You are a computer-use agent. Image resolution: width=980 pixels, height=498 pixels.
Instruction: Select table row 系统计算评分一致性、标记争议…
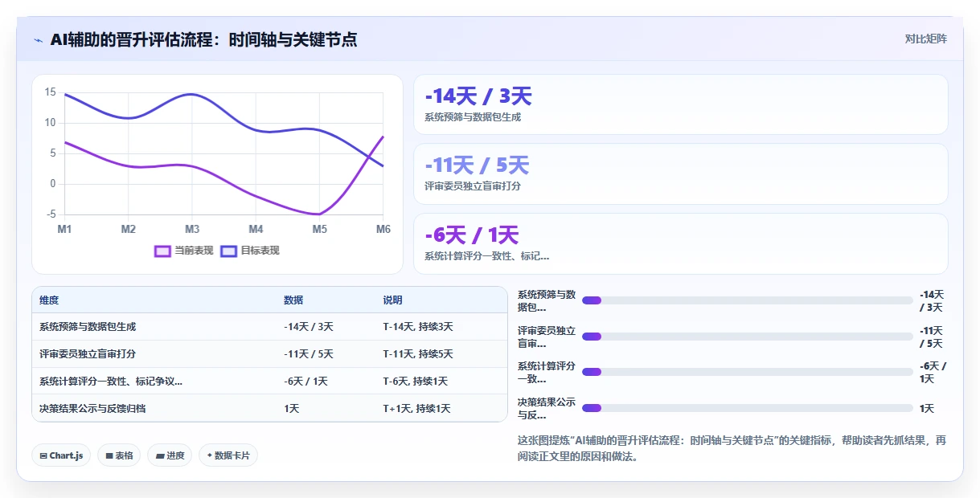[269, 382]
